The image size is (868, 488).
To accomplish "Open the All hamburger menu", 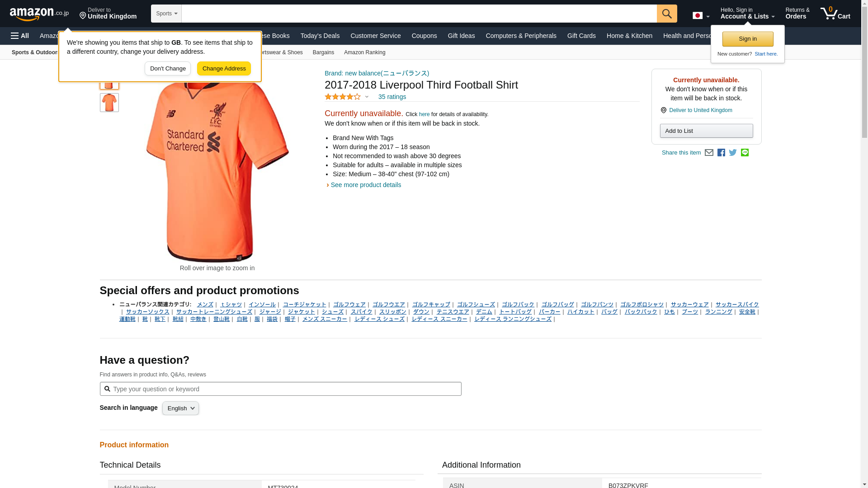I will 20,36.
